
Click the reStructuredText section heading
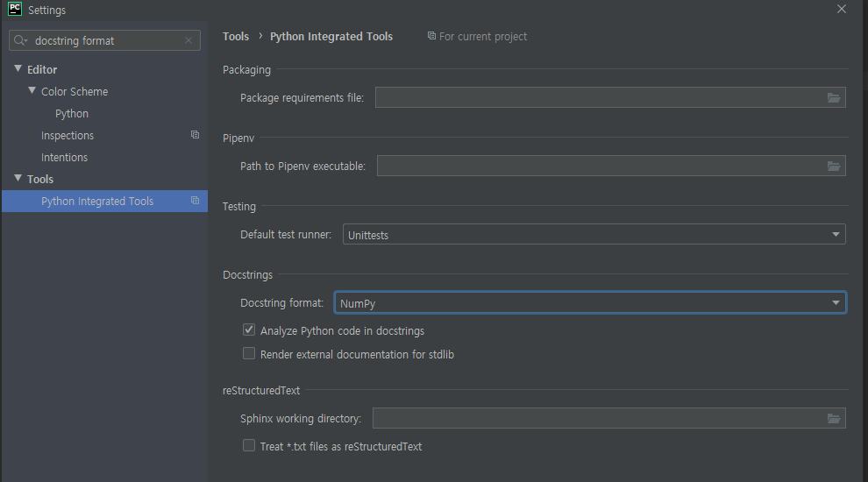coord(261,391)
